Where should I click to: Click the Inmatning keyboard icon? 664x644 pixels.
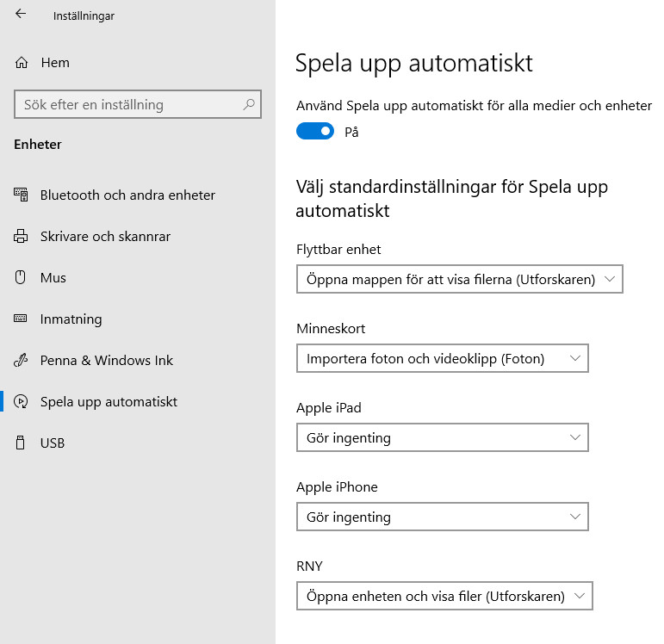22,319
